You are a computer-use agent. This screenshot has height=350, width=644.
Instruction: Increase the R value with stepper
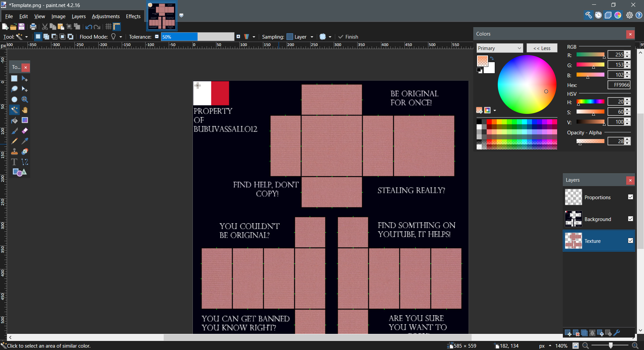tap(628, 53)
